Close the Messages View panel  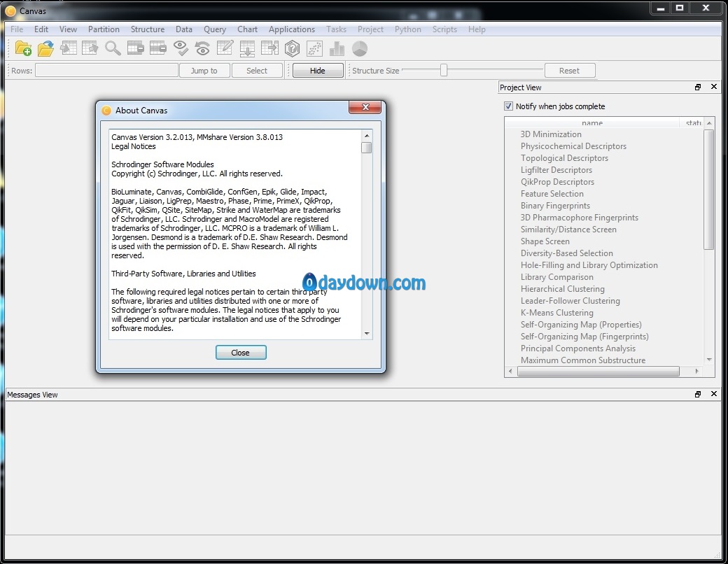pos(714,394)
